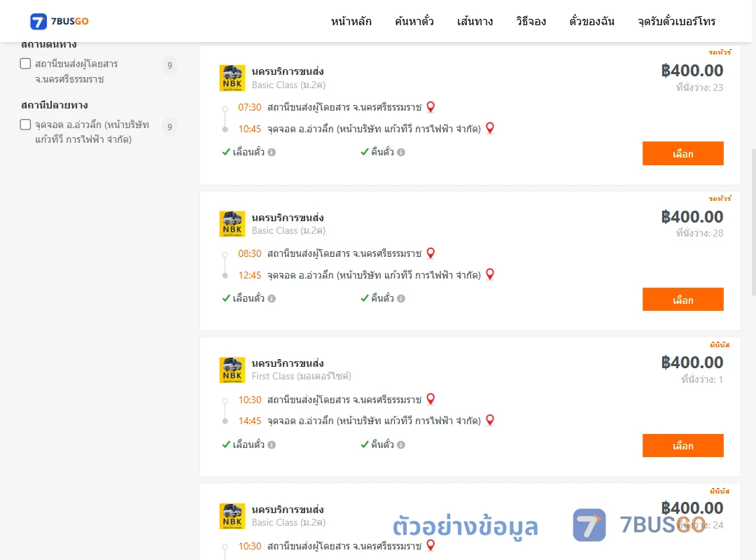
Task: Open the วิธีจอง menu item
Action: click(x=531, y=21)
